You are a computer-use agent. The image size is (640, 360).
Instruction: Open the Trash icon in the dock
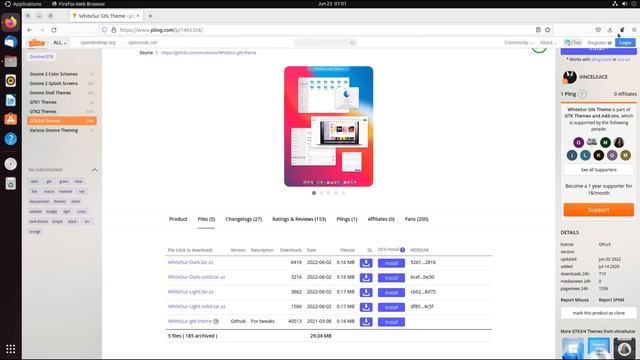coord(11,184)
